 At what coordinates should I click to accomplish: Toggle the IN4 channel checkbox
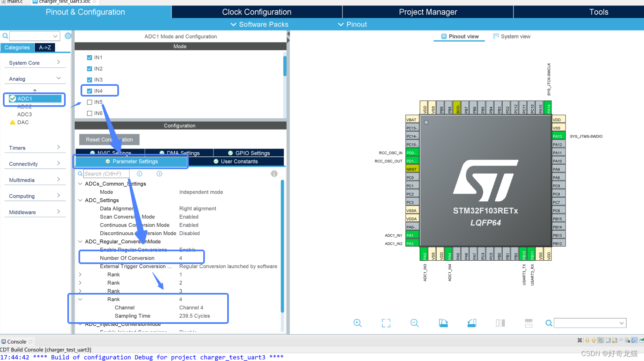[90, 91]
